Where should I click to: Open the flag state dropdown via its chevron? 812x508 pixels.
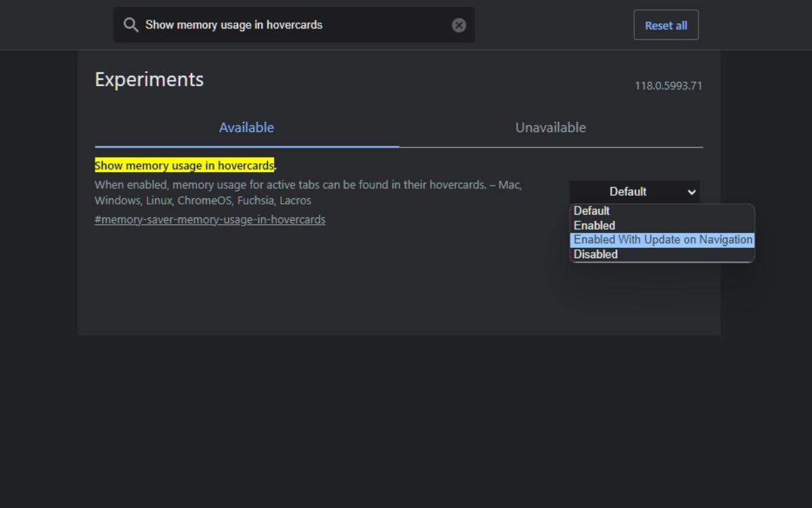692,192
